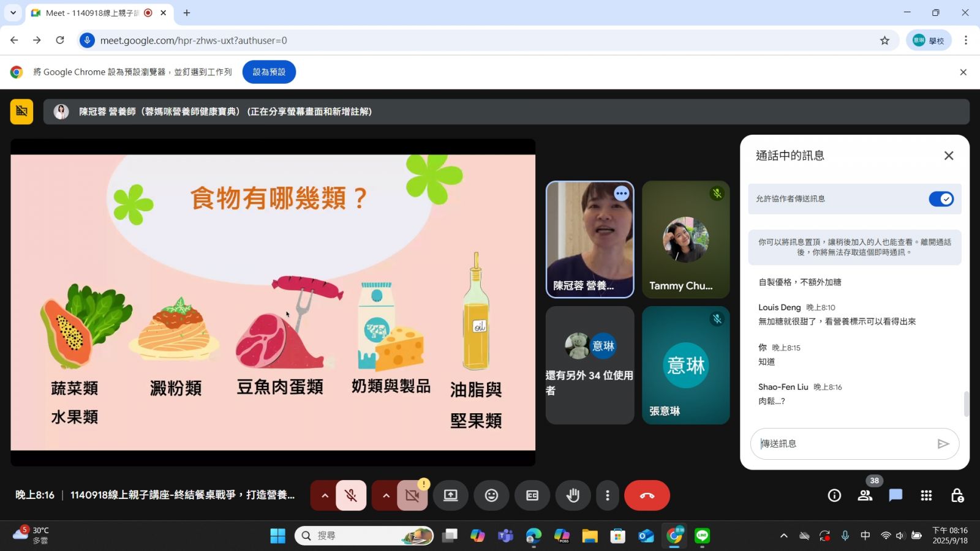Click the present screen icon
The image size is (980, 551).
[451, 495]
